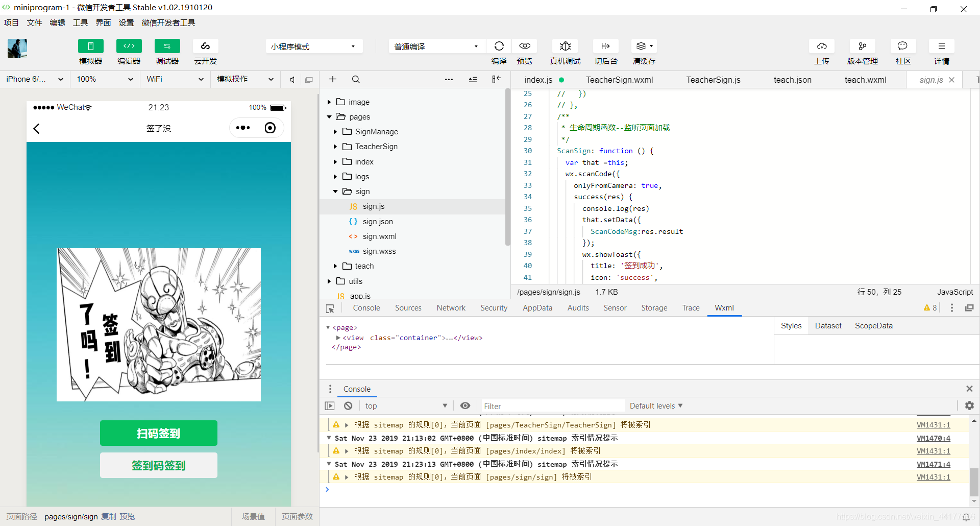Screen dimensions: 980x526
Task: Tap the 签到码签到 button in simulator
Action: (159, 465)
